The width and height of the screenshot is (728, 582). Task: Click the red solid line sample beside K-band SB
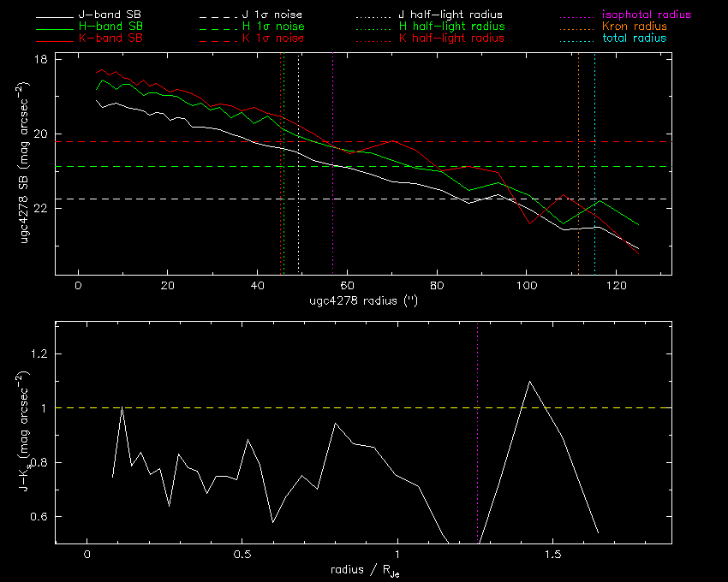point(55,41)
